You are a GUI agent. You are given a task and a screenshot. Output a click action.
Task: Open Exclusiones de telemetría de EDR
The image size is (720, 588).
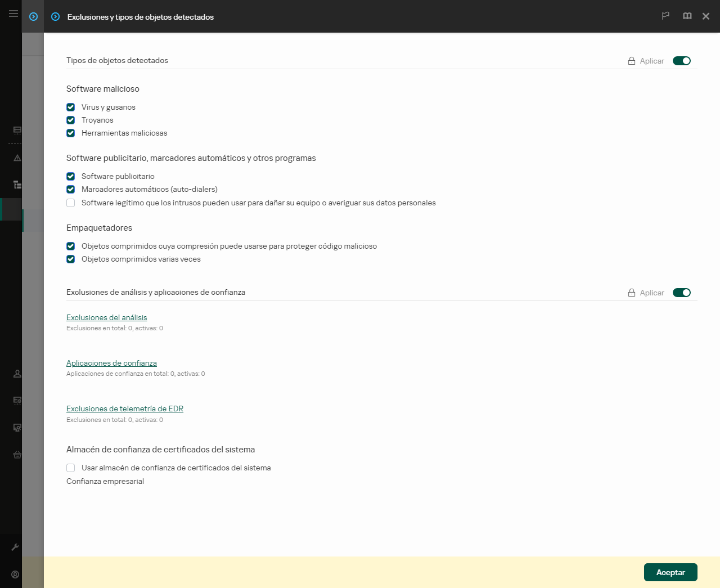(125, 409)
